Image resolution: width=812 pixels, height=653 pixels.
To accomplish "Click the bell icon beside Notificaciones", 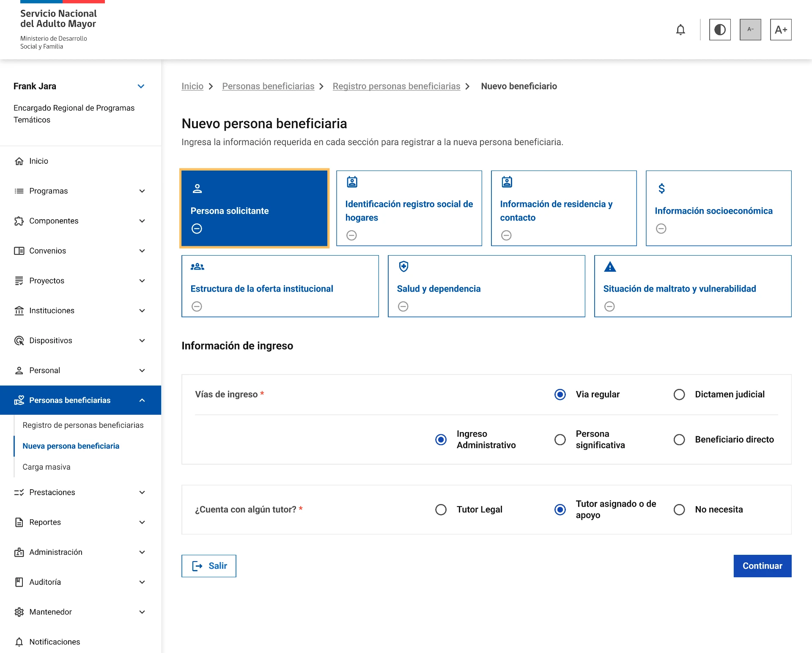I will tap(19, 642).
